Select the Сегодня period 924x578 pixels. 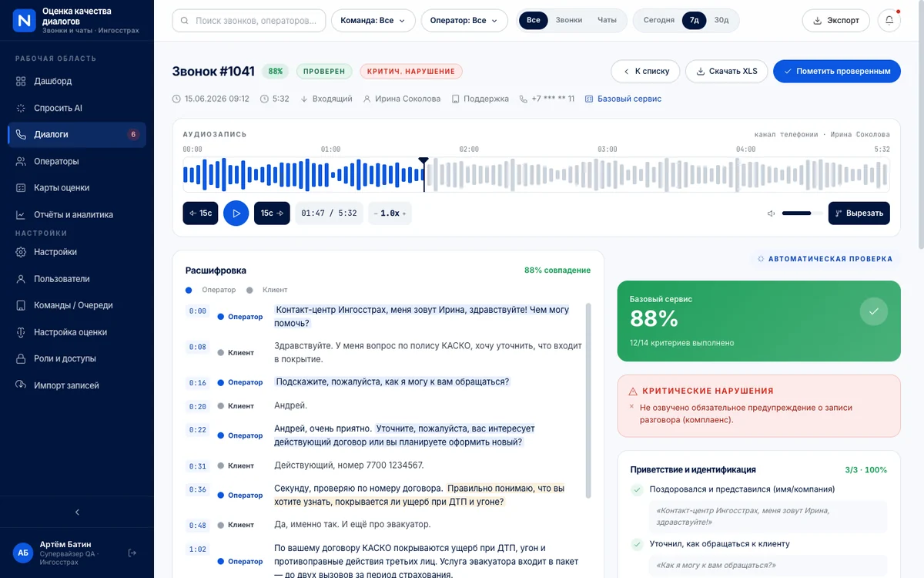659,20
